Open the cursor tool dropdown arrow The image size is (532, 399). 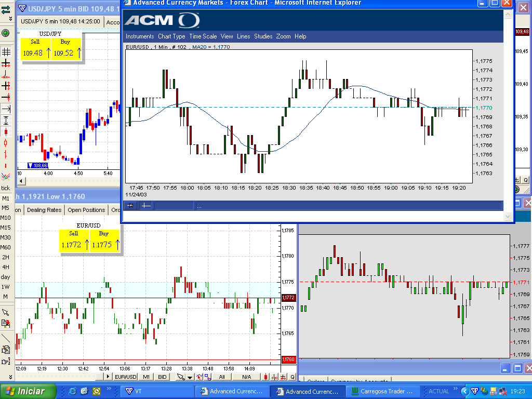point(190,377)
